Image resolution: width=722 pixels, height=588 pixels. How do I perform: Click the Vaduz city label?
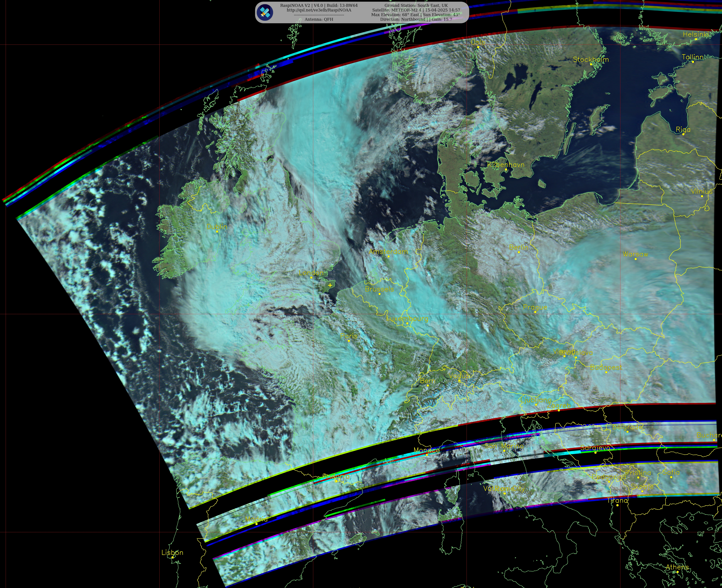click(459, 376)
